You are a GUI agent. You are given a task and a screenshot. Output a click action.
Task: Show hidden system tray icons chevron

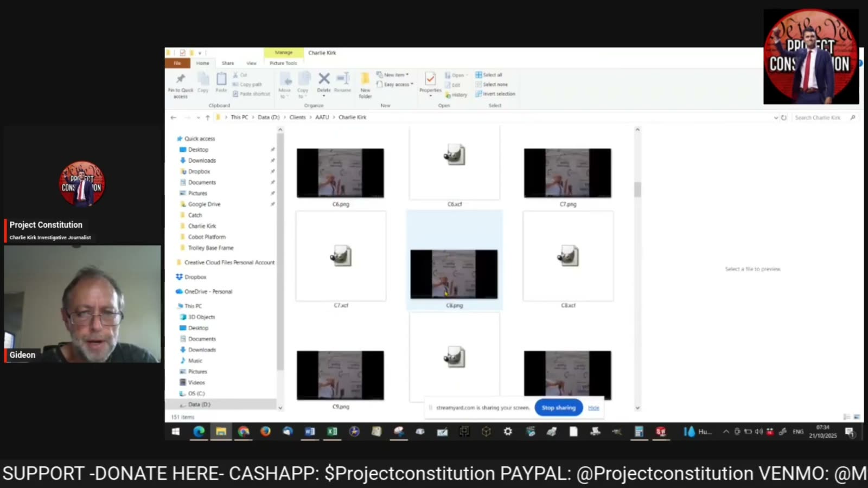pos(726,432)
